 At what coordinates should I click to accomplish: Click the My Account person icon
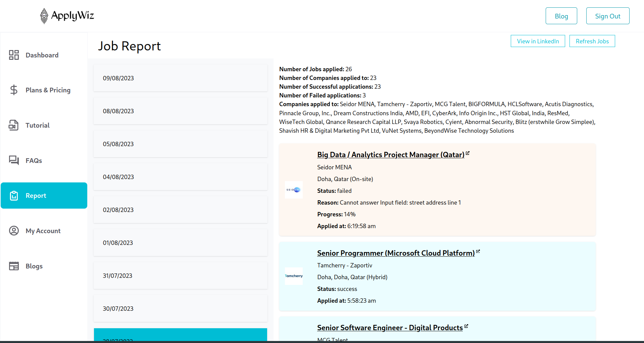click(x=14, y=230)
